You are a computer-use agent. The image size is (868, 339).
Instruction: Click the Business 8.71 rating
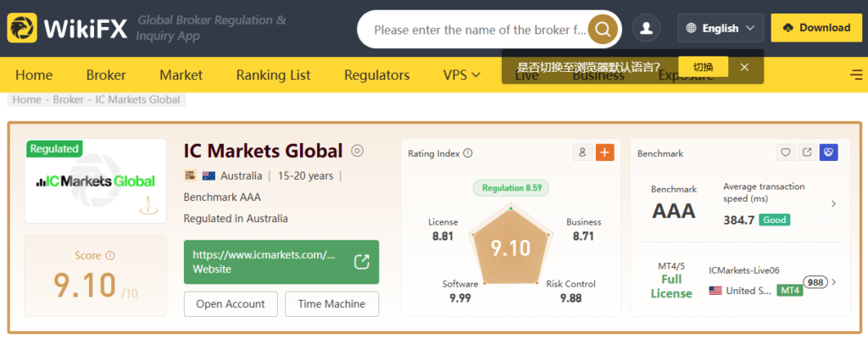point(583,229)
